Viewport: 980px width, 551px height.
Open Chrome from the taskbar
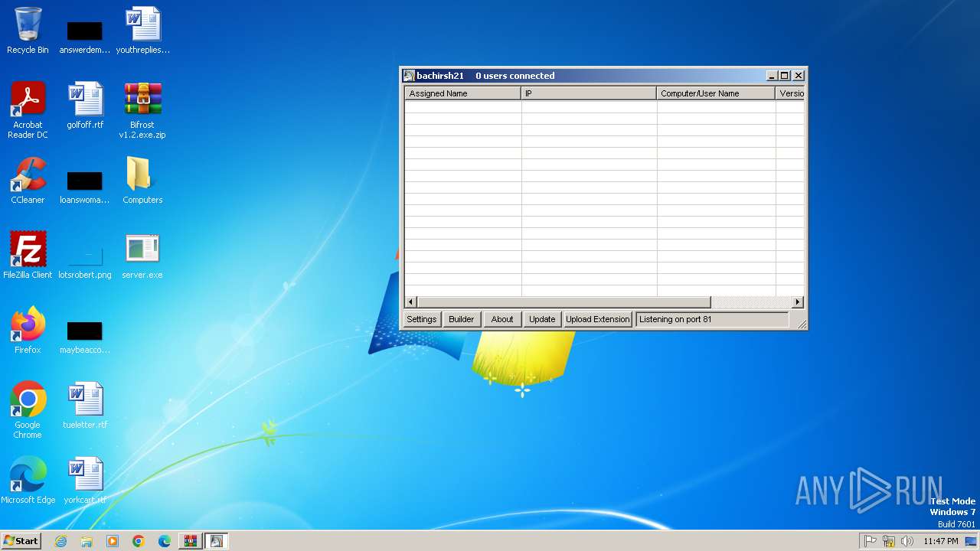139,541
